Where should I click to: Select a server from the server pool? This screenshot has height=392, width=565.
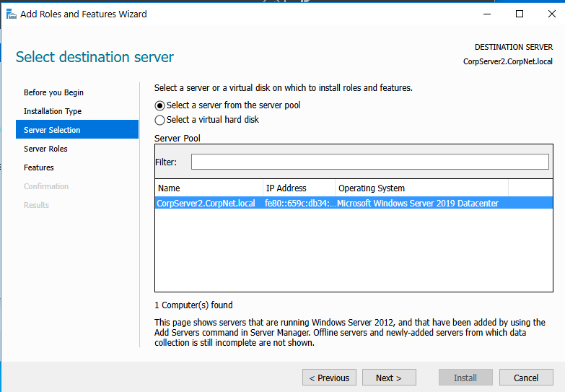pyautogui.click(x=160, y=105)
